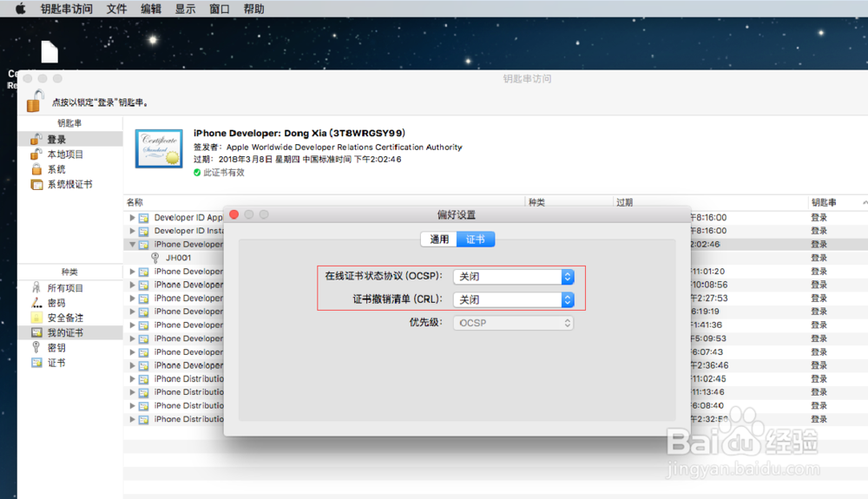Open the 在线证书状态协议 (OCSP) dropdown

513,277
